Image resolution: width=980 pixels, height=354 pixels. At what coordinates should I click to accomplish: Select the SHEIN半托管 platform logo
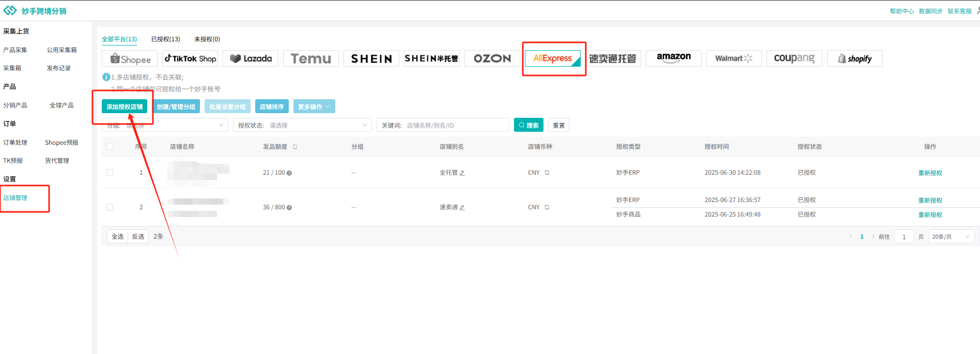(432, 58)
